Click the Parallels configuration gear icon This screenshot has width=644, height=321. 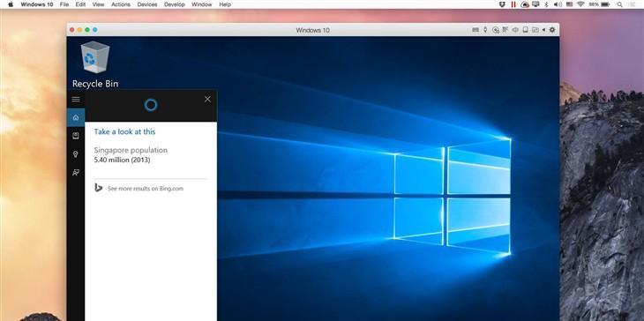tap(552, 30)
